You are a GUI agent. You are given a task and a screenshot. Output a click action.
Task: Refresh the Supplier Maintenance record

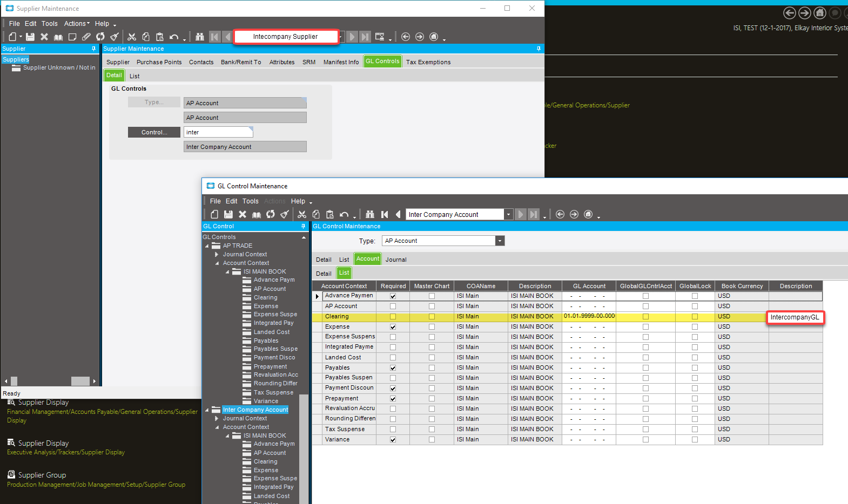click(100, 37)
